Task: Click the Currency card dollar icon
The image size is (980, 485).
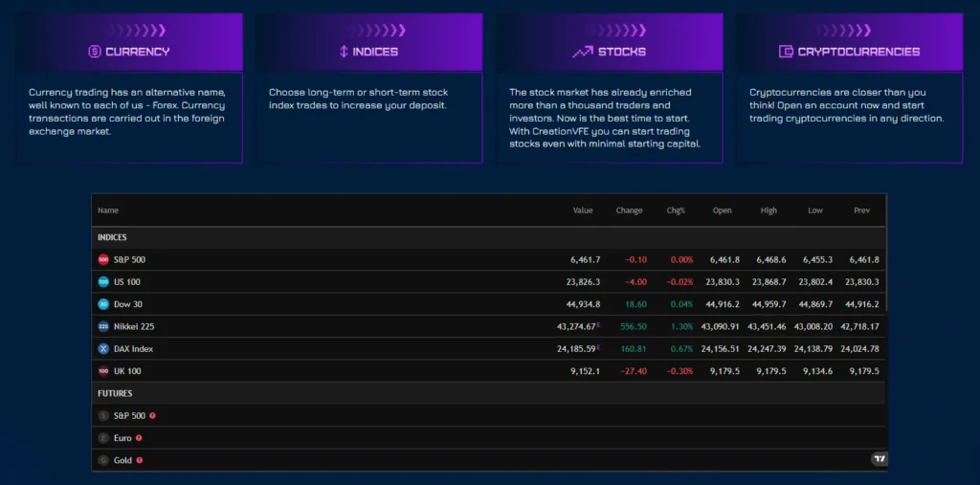Action: coord(95,52)
